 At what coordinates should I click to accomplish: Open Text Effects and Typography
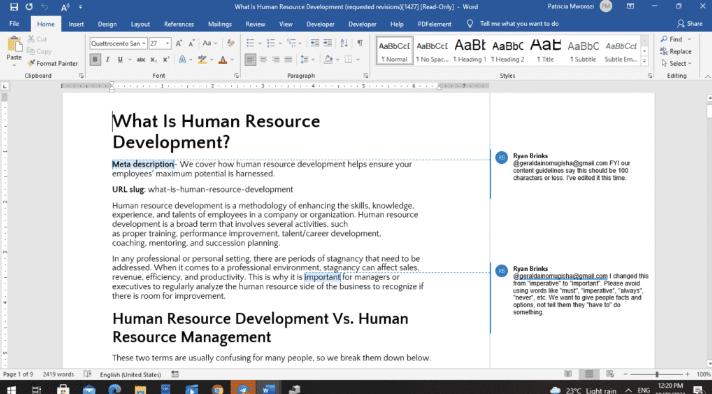tap(183, 59)
